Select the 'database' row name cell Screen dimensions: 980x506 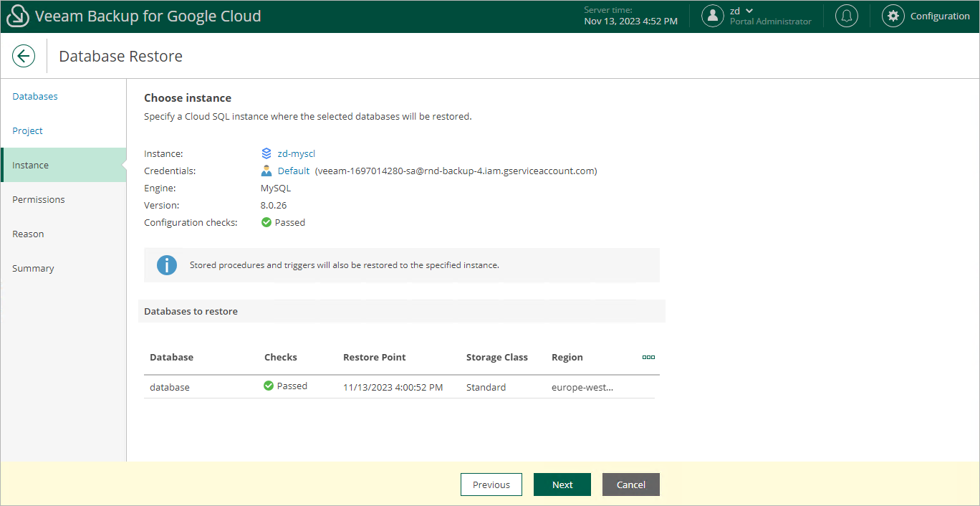click(x=170, y=387)
